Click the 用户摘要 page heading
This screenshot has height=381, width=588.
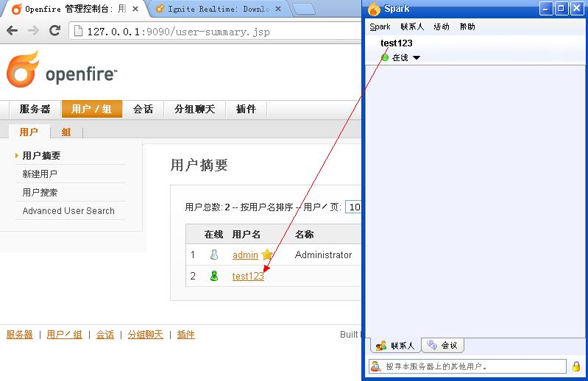click(x=199, y=165)
